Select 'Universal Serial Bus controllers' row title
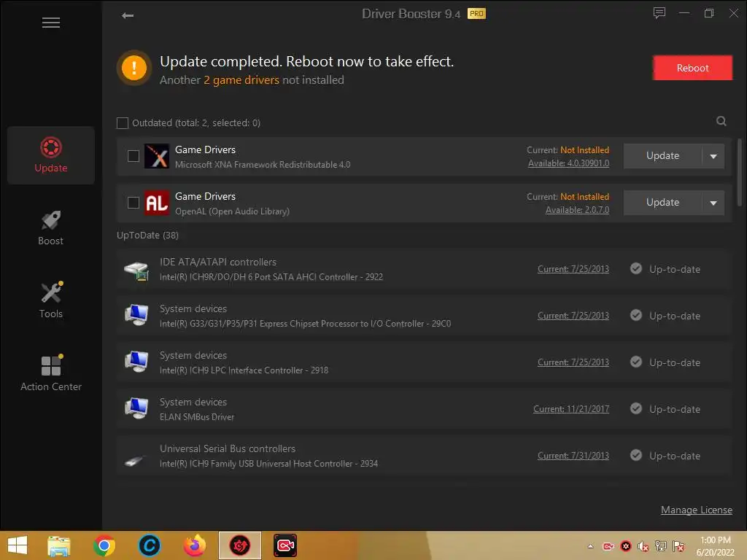Screen dimensions: 747x560 click(x=228, y=448)
